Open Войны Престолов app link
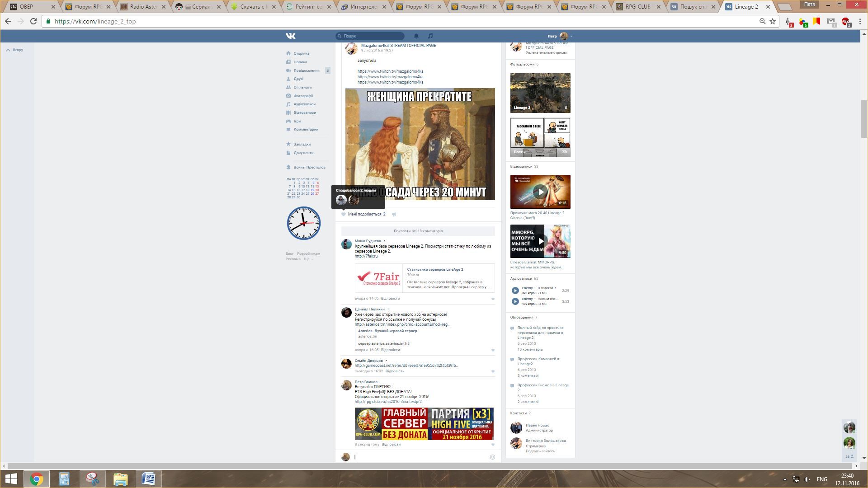 pyautogui.click(x=309, y=167)
